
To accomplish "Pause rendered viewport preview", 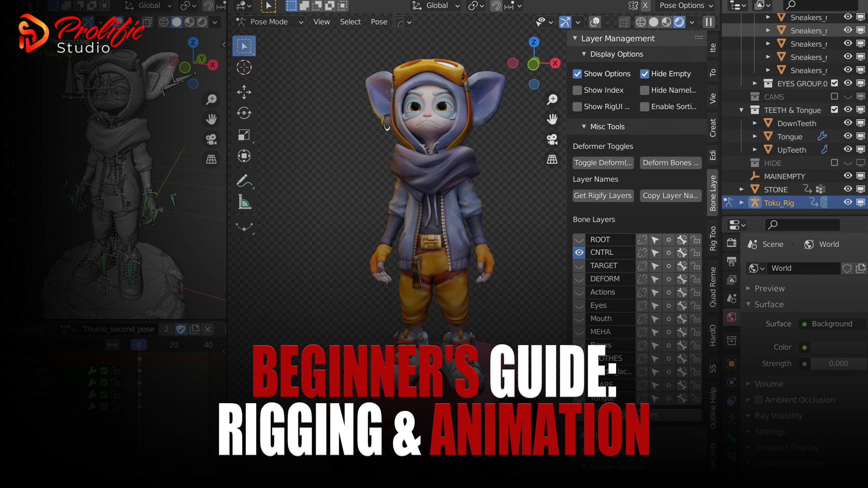I will [x=709, y=22].
